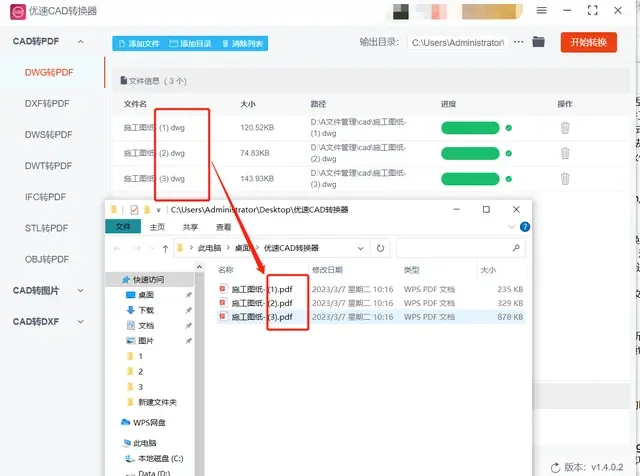
Task: Expand the CAD转图片 sidebar section
Action: coord(80,291)
